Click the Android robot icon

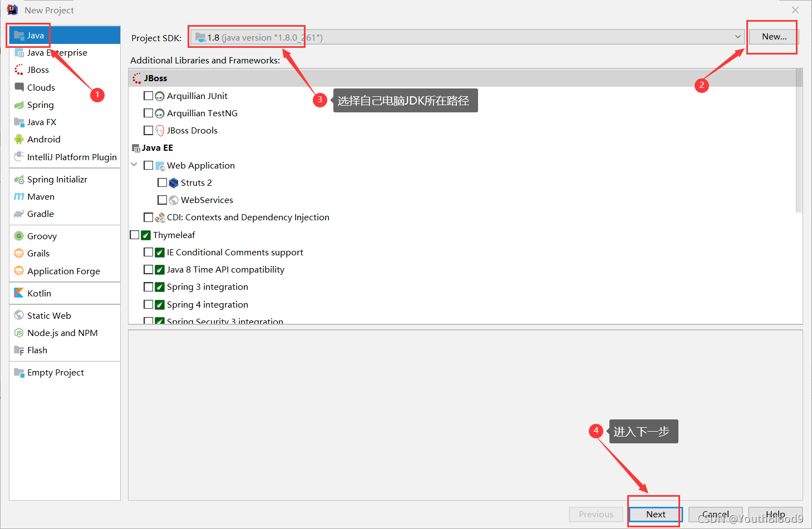coord(19,140)
